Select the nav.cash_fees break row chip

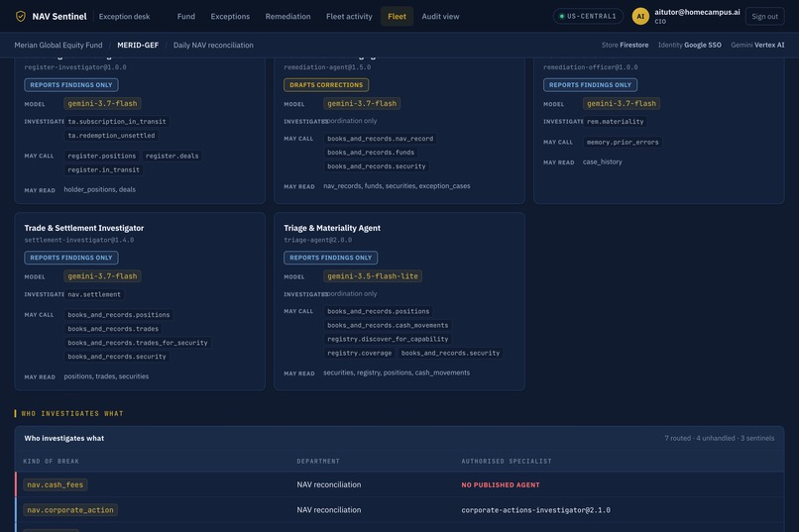pyautogui.click(x=56, y=484)
